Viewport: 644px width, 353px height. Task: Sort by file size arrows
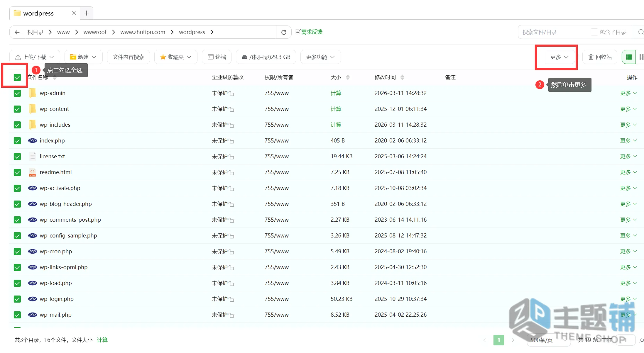pyautogui.click(x=348, y=77)
